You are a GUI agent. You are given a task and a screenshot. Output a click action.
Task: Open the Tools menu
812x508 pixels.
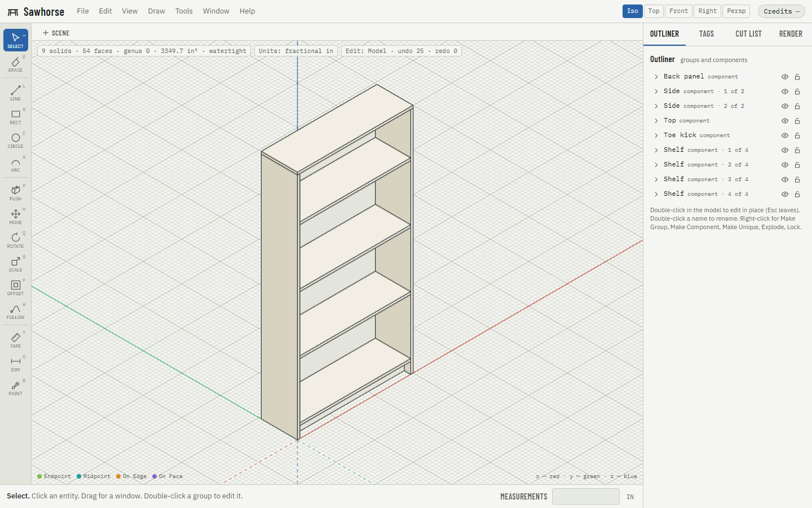184,11
